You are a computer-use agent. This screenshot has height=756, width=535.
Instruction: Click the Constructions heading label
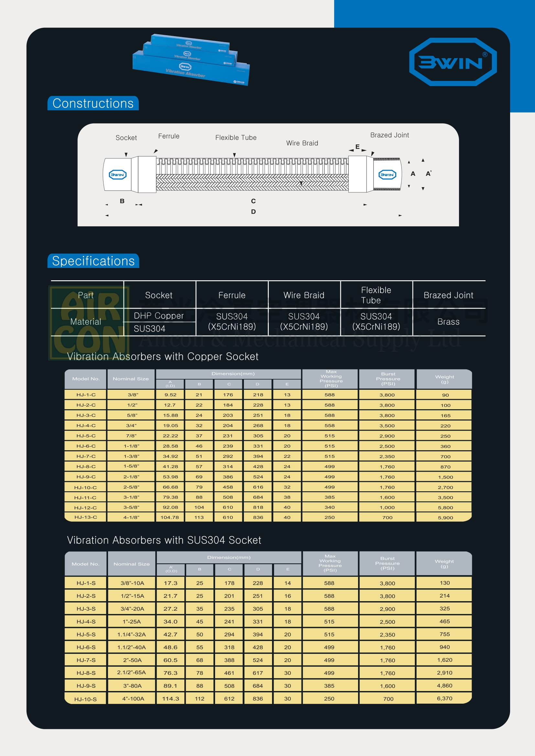click(93, 103)
